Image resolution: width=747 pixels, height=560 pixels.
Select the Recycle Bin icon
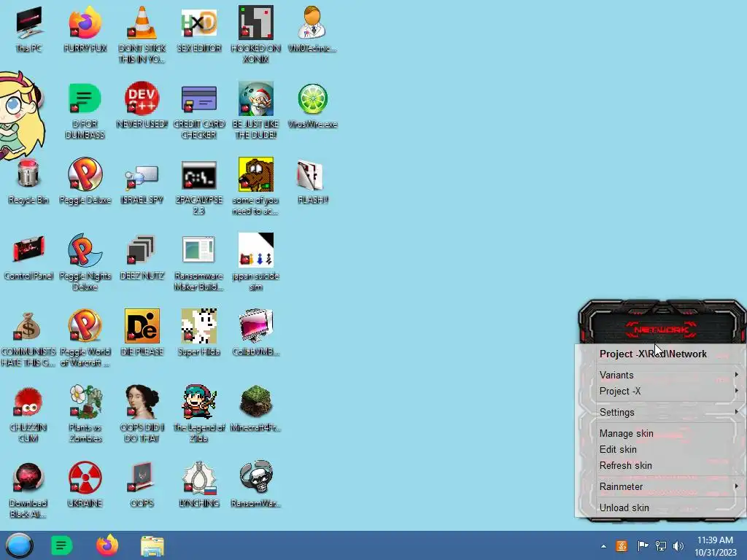[28, 182]
